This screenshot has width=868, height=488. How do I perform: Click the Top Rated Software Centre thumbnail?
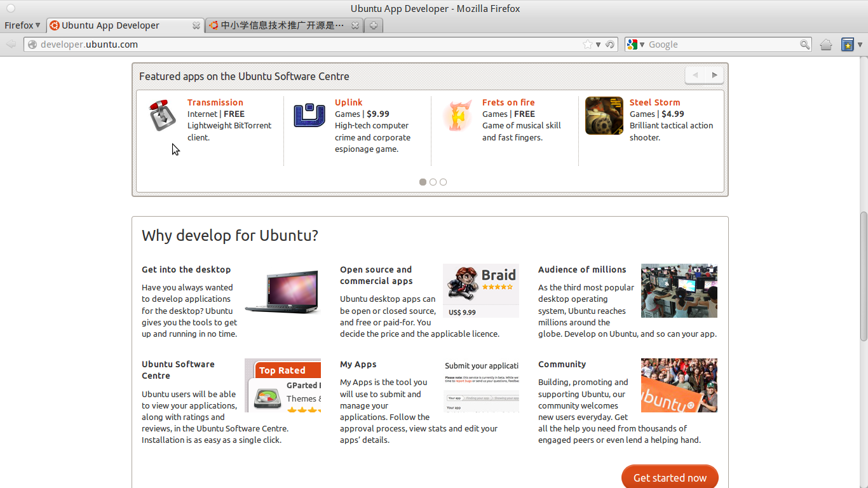[283, 385]
